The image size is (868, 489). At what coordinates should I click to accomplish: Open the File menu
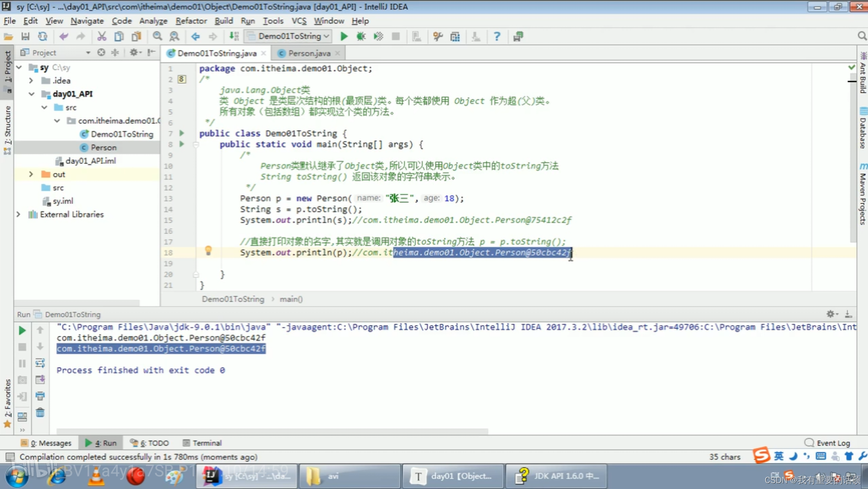pyautogui.click(x=10, y=21)
